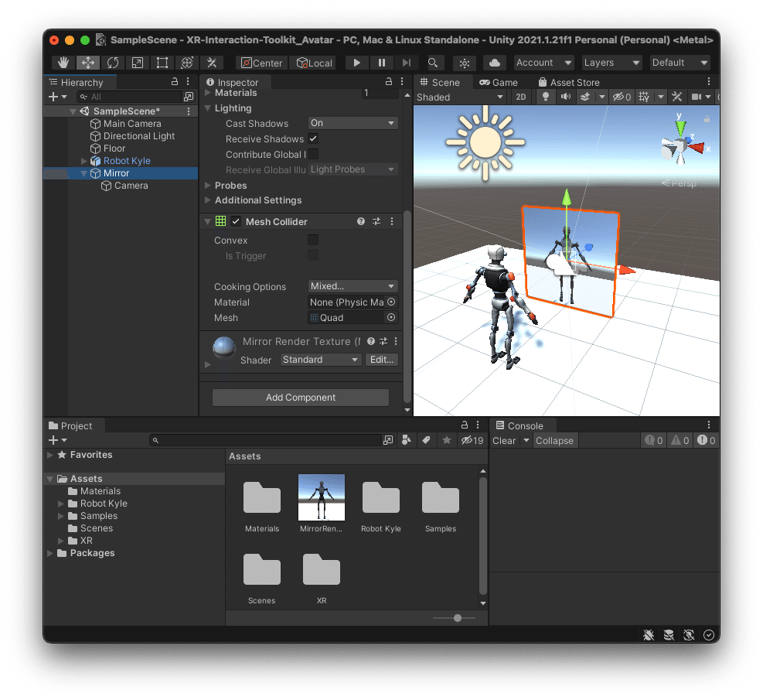Pick Physic Material object selector
The height and width of the screenshot is (700, 763).
pos(391,302)
